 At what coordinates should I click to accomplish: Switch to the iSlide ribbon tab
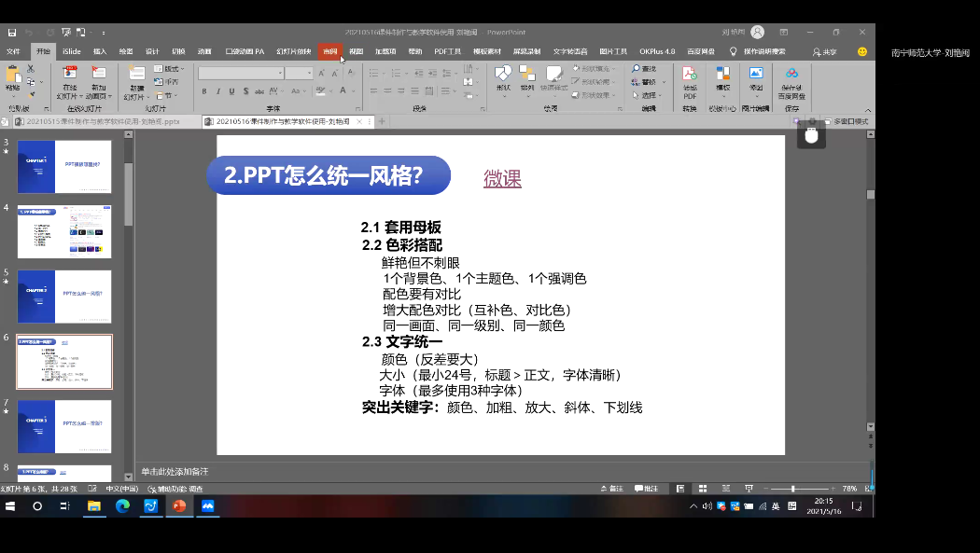(71, 52)
